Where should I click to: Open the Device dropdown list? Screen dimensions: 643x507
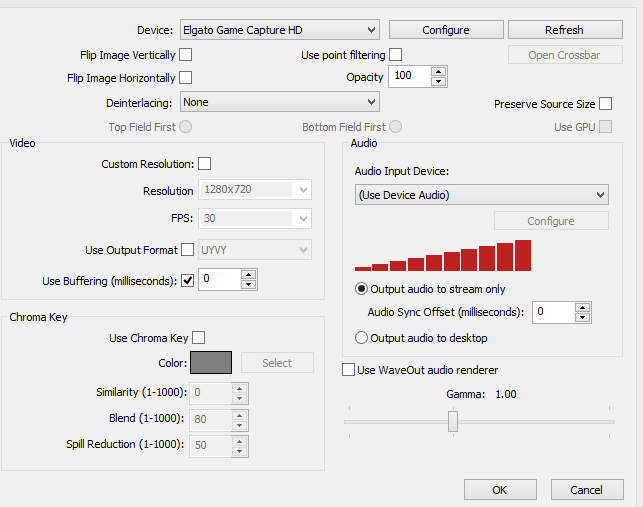click(280, 30)
